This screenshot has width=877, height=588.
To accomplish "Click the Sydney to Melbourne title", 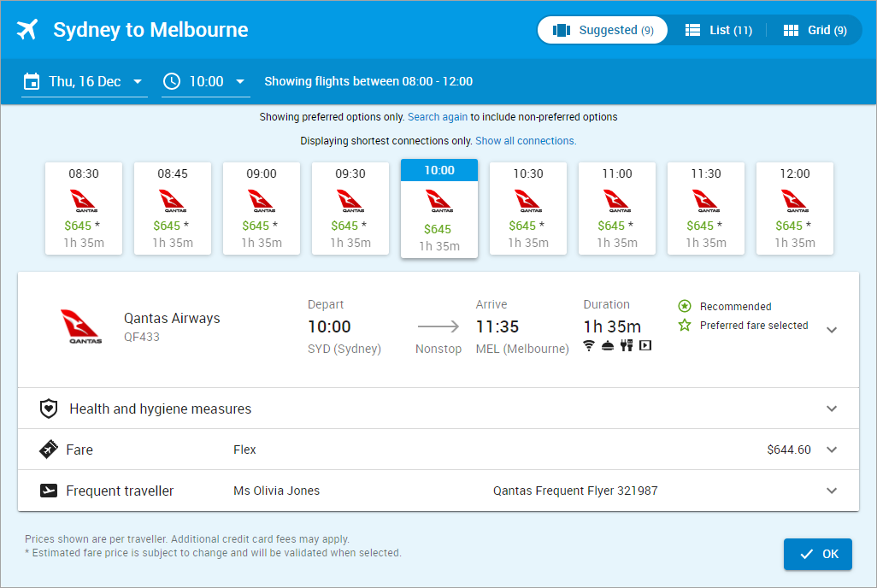I will (150, 30).
